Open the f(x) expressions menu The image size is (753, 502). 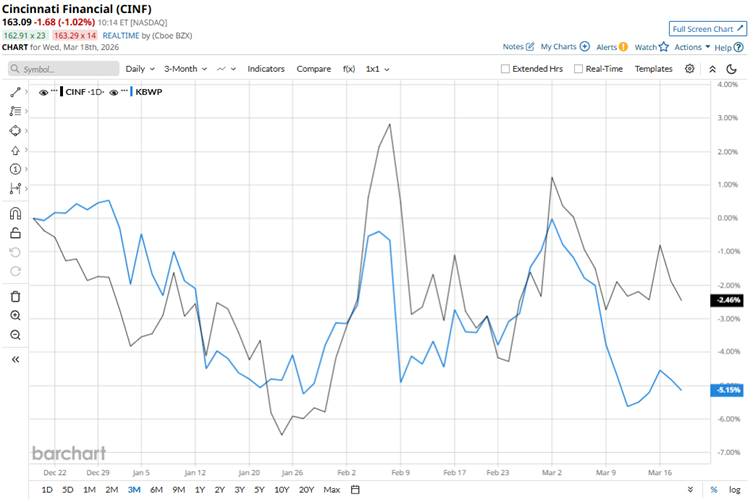coord(349,69)
